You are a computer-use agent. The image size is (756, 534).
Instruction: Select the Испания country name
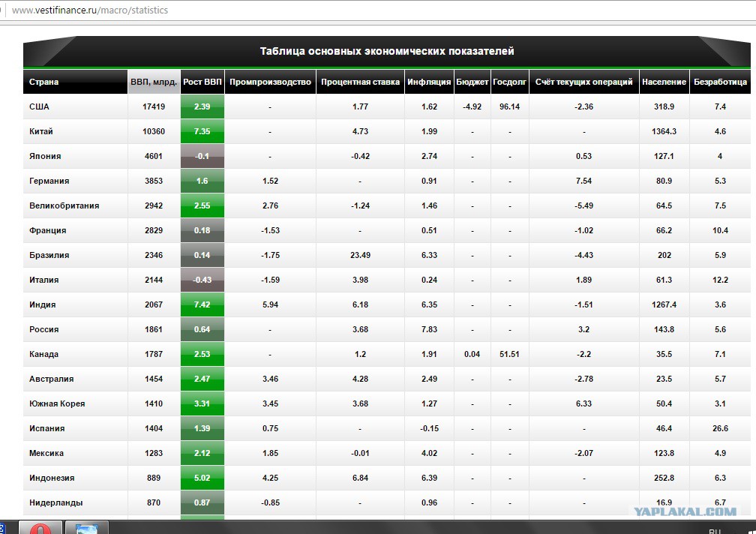(46, 428)
